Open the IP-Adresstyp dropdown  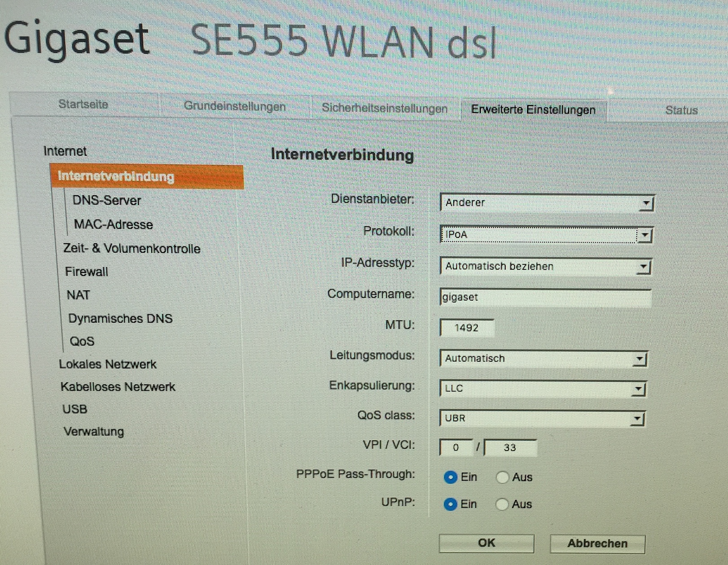tap(545, 267)
